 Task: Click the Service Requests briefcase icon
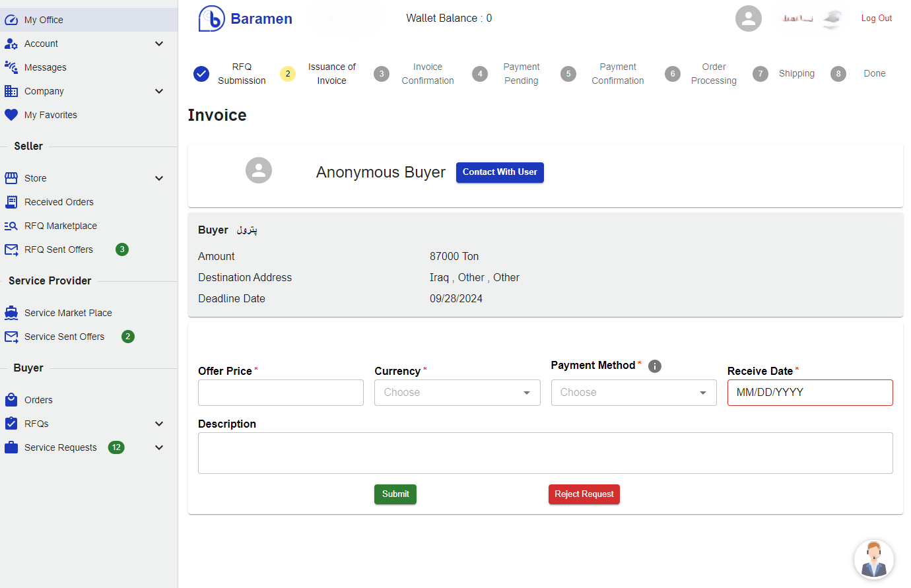click(x=11, y=447)
